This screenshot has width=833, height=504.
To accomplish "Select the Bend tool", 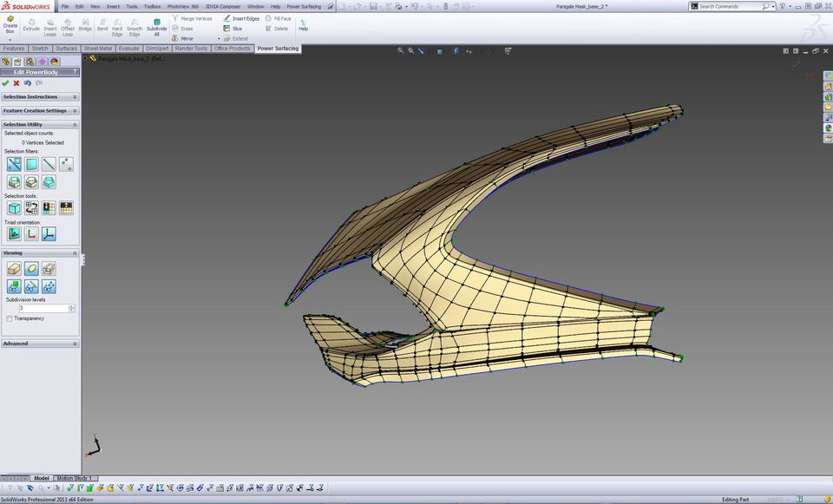I will (x=102, y=26).
